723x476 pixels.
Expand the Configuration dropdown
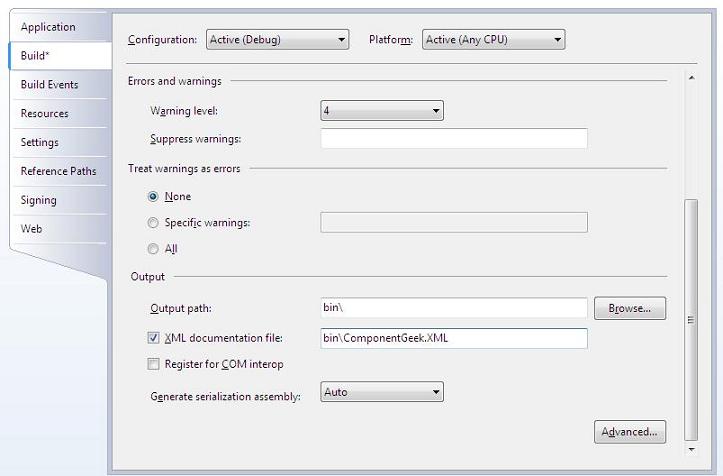click(x=278, y=40)
